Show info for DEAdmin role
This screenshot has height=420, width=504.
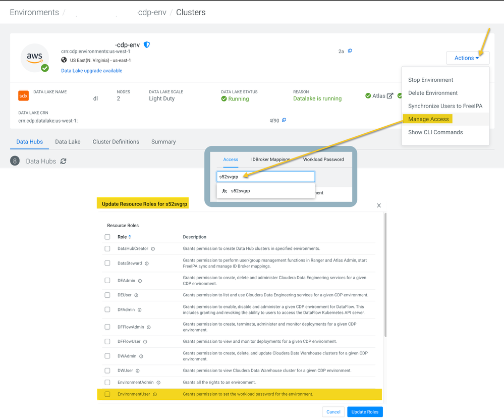pos(140,281)
